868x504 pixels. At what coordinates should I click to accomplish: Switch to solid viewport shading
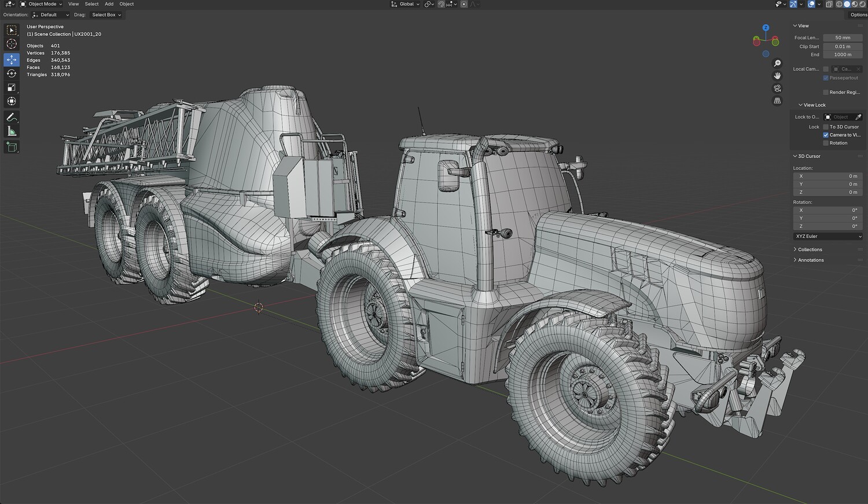click(x=847, y=4)
